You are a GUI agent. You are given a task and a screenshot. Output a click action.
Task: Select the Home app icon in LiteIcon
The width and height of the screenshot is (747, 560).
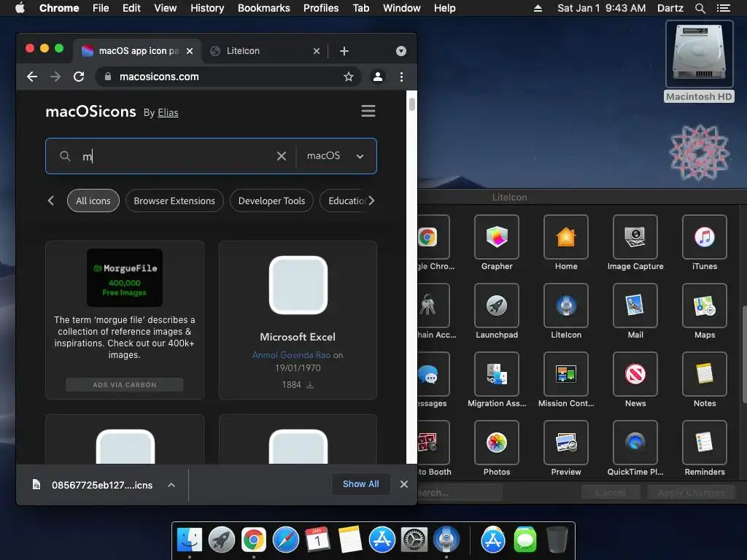pos(566,237)
